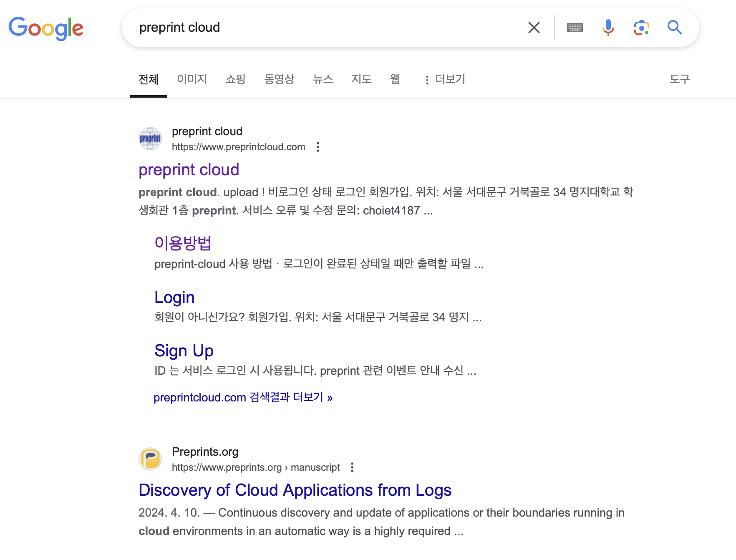Click the 'preprint-cloud 사용 방법' sitelink description
Screen dimensions: 736x560
(x=319, y=264)
